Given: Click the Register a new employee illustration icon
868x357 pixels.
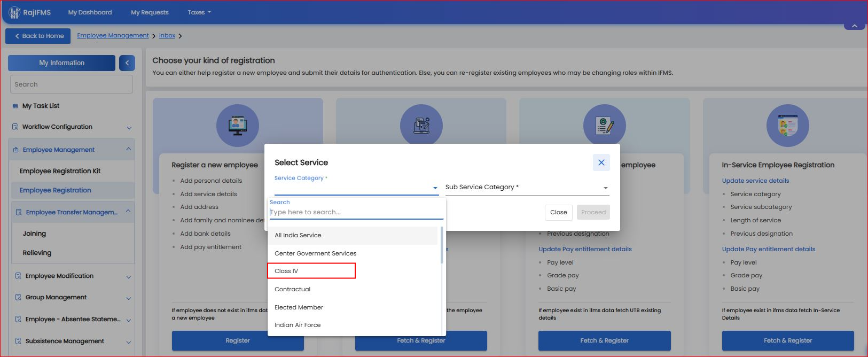Looking at the screenshot, I should tap(238, 126).
